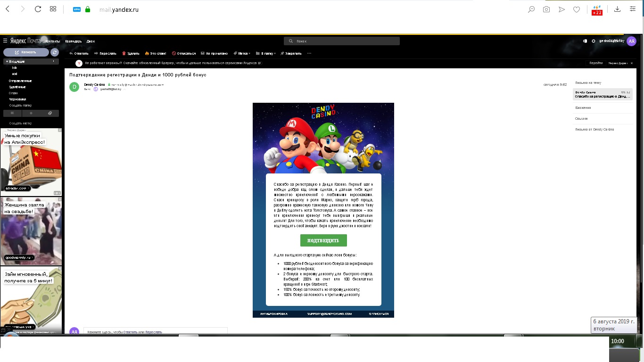Screen dimensions: 644x362
Task: Mark as Не прочитано
Action: click(214, 53)
